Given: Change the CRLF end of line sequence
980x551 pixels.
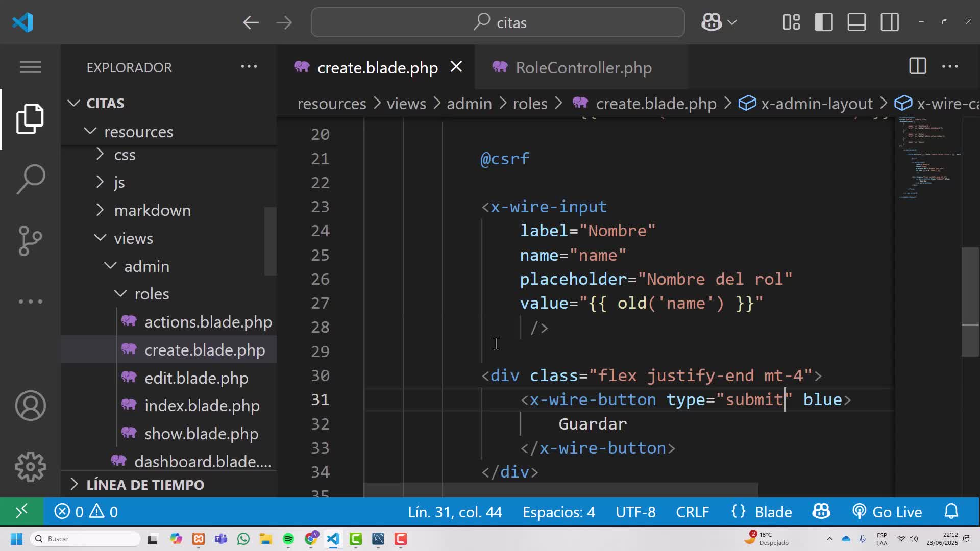Looking at the screenshot, I should point(693,512).
